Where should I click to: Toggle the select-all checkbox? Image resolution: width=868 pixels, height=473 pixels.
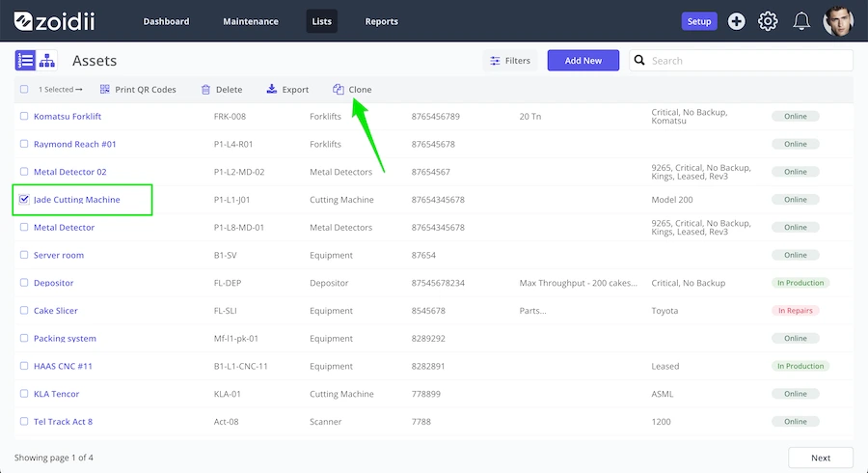click(24, 89)
